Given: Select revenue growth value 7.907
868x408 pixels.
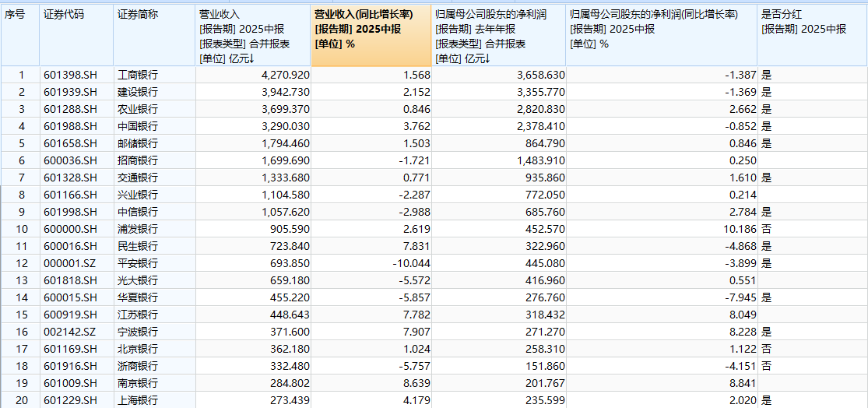Looking at the screenshot, I should point(416,332).
